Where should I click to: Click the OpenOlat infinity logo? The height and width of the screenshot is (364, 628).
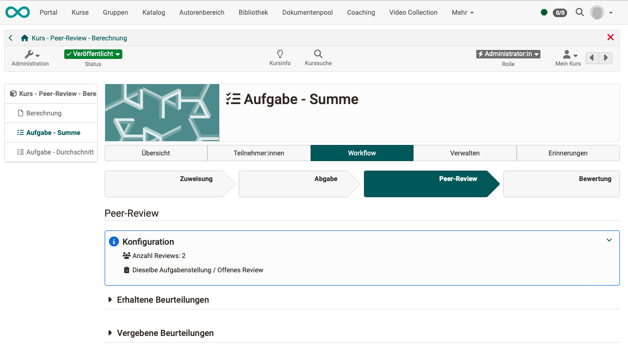[x=17, y=12]
